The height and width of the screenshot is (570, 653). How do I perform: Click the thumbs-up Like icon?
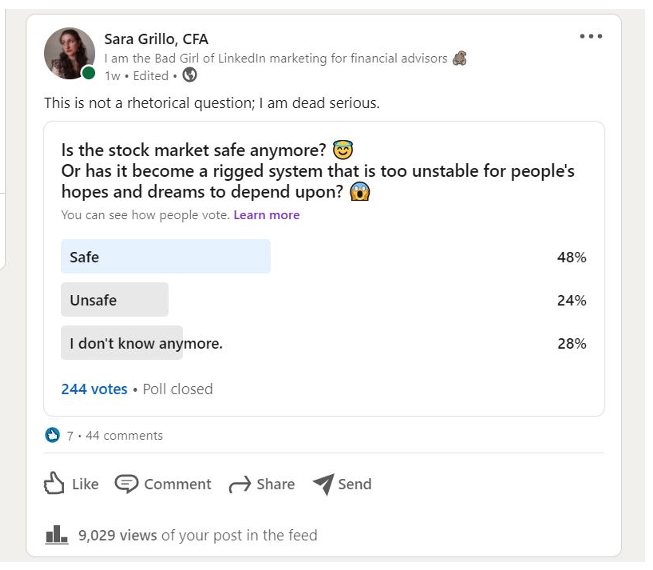click(x=54, y=484)
